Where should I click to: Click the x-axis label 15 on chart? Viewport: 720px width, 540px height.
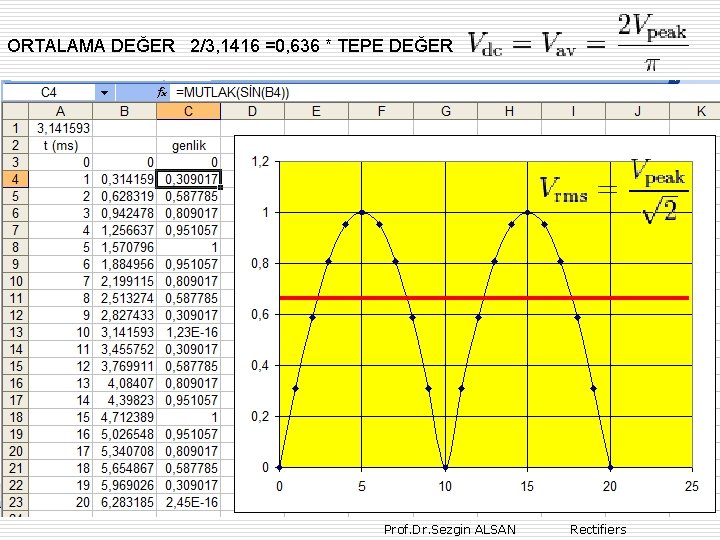pos(527,486)
